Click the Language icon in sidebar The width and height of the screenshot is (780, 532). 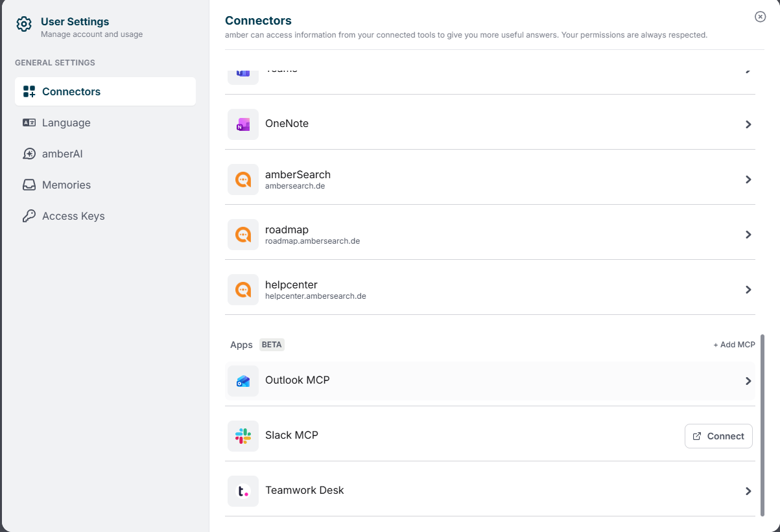click(x=29, y=122)
